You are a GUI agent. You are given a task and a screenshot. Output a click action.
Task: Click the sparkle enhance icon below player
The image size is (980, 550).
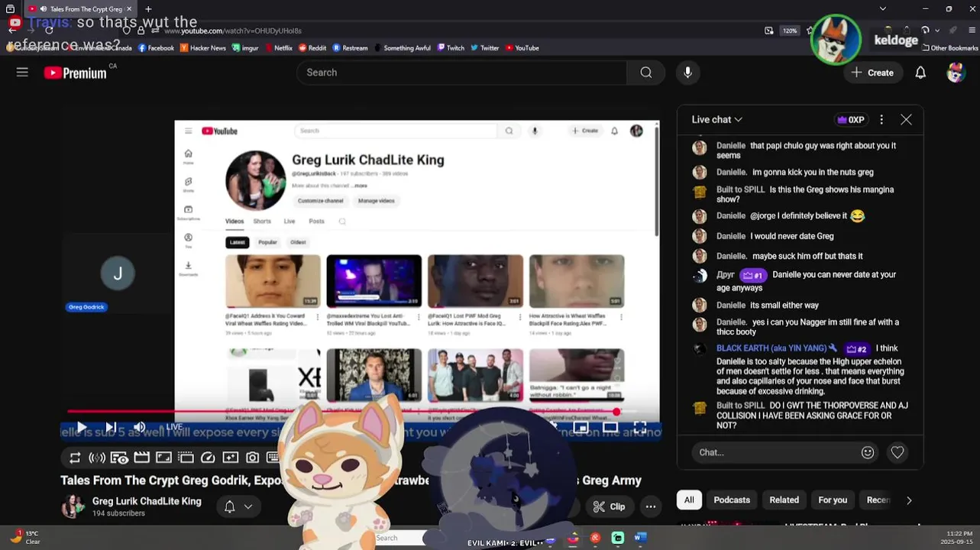[x=230, y=458]
